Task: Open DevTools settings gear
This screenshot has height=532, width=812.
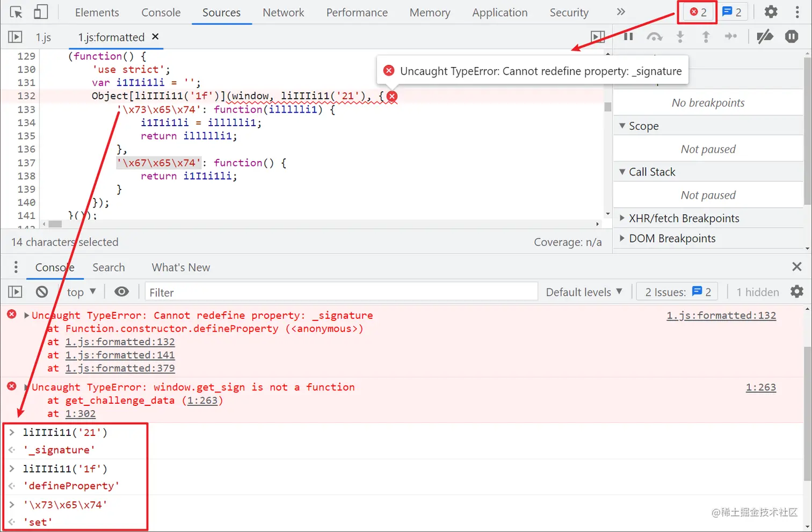Action: point(771,12)
